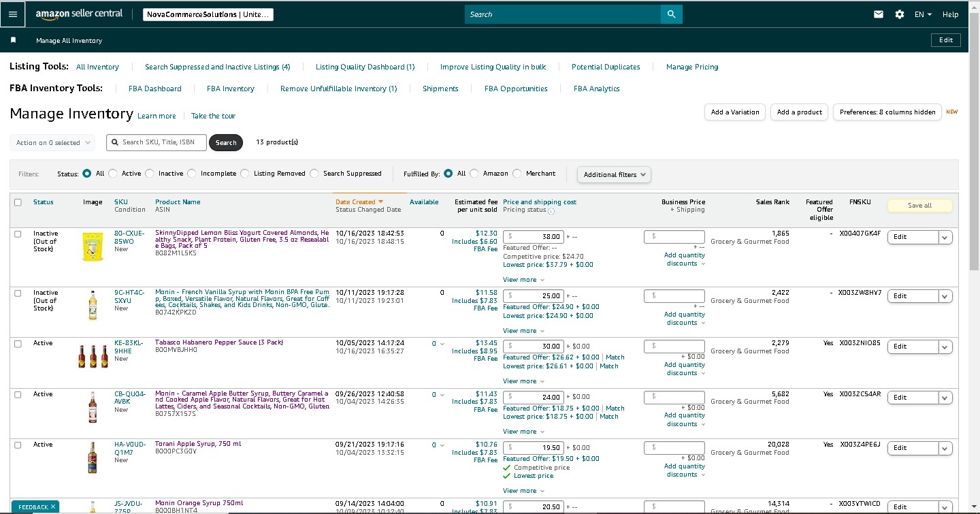Image resolution: width=980 pixels, height=514 pixels.
Task: Select the Active status filter
Action: (113, 174)
